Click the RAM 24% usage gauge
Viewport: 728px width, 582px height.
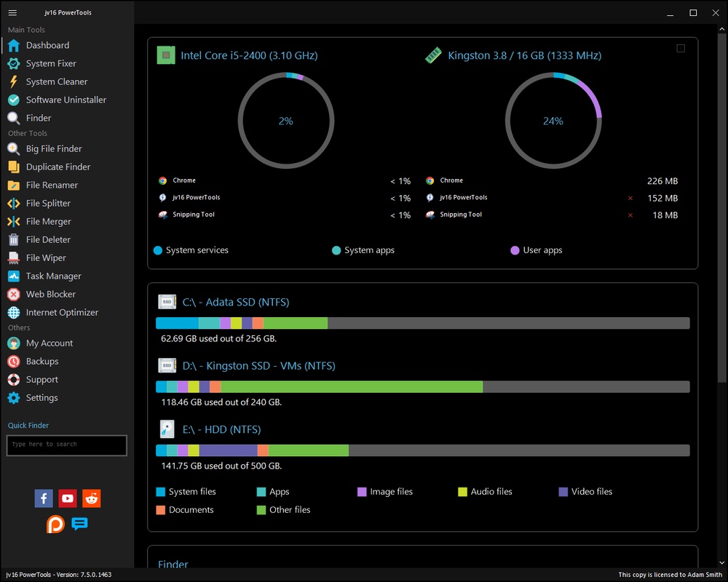[x=553, y=121]
